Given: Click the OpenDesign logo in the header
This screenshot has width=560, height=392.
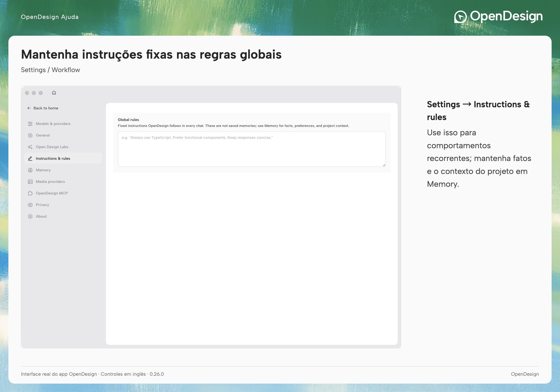Looking at the screenshot, I should 498,17.
